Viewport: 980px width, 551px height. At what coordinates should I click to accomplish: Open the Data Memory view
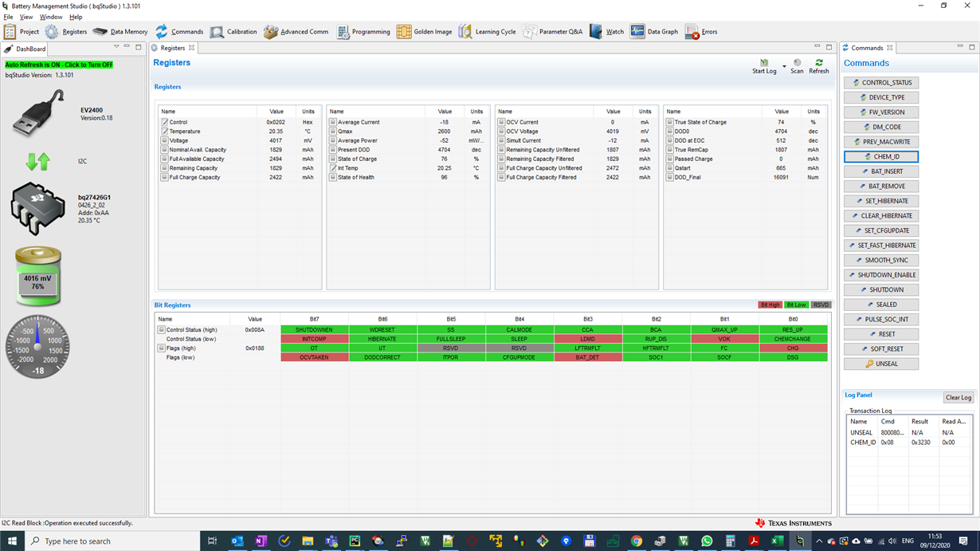click(120, 32)
